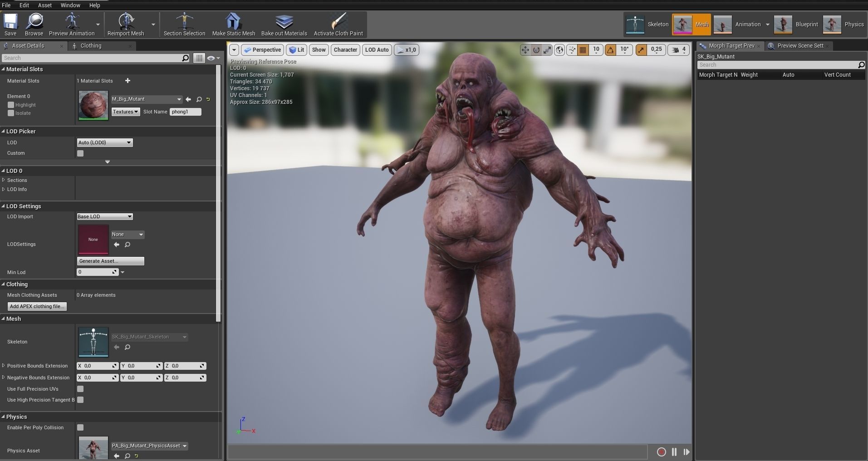
Task: Enable Highlight for Element 0
Action: point(11,105)
